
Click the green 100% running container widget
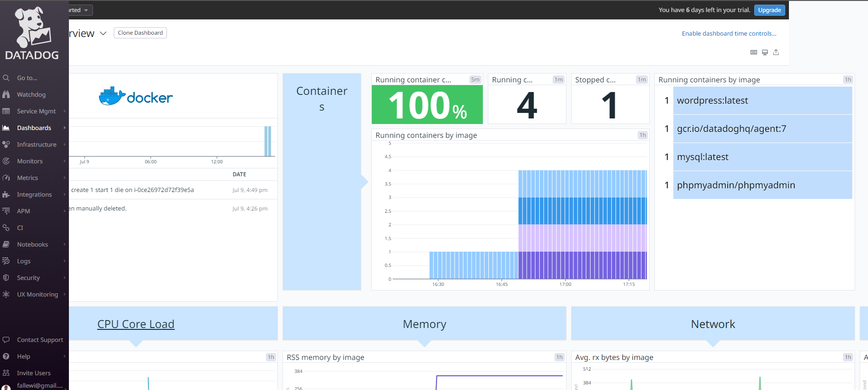(427, 105)
